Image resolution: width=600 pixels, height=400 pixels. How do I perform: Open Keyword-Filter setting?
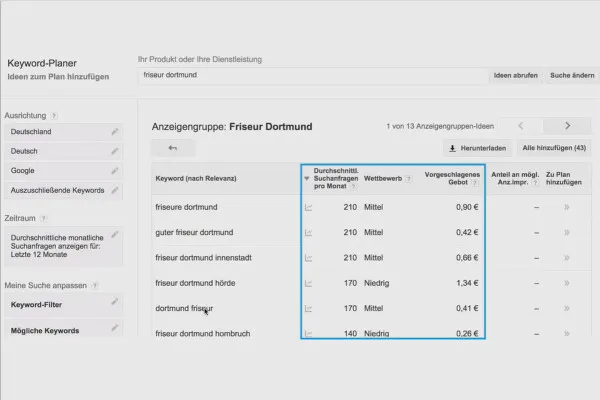coord(64,305)
